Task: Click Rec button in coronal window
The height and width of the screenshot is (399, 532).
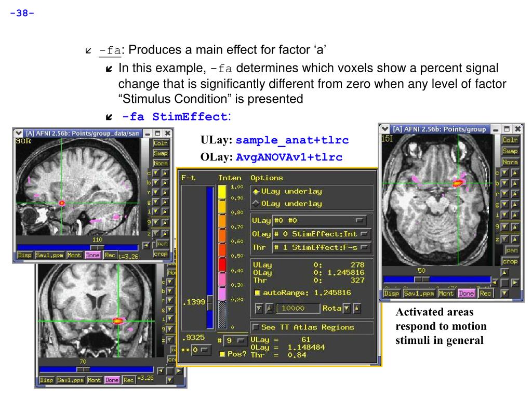Action: (129, 380)
